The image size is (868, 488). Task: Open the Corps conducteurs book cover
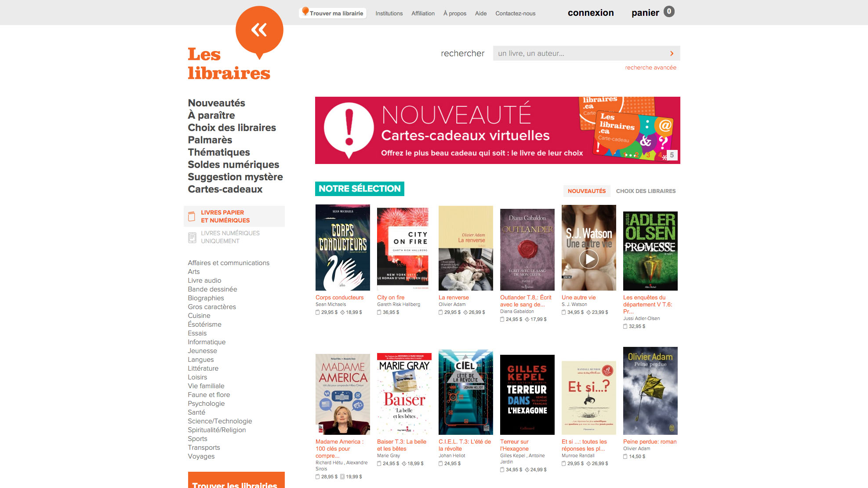343,248
